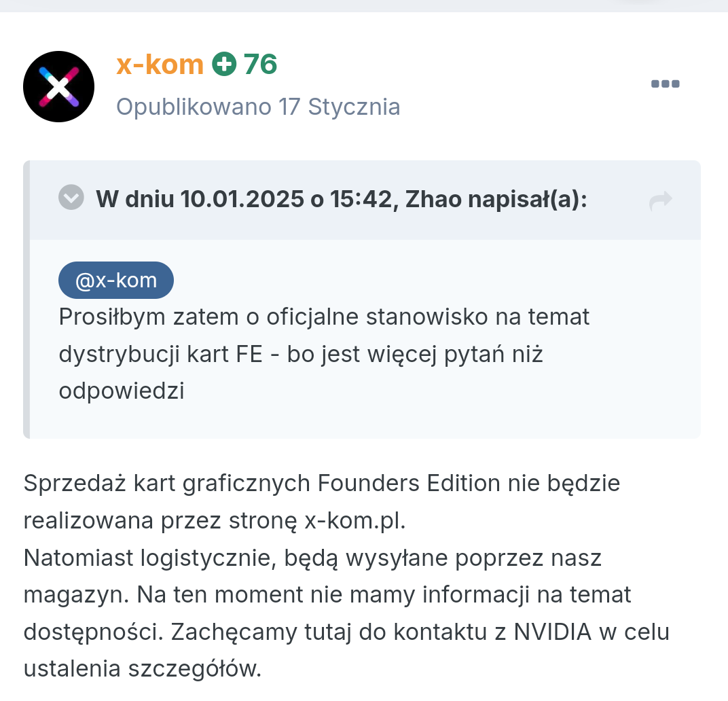Click the chevron circle on the quote header
728x701 pixels.
[71, 197]
